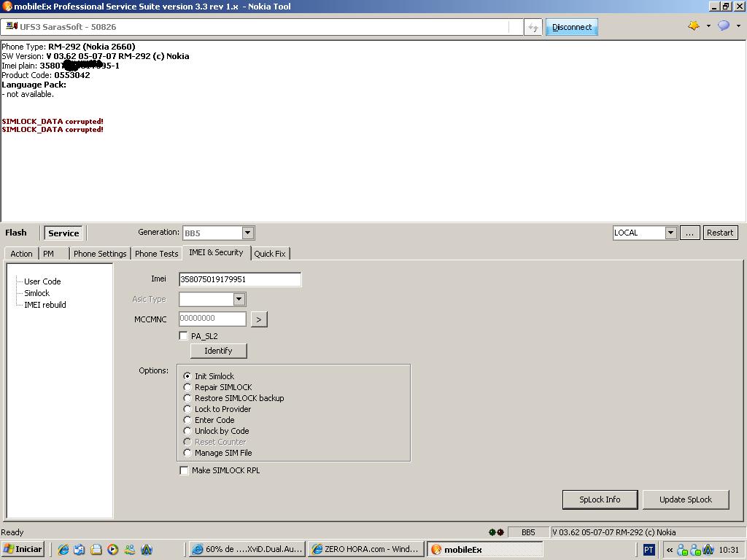The width and height of the screenshot is (747, 560).
Task: Open the Action tab
Action: 21,254
